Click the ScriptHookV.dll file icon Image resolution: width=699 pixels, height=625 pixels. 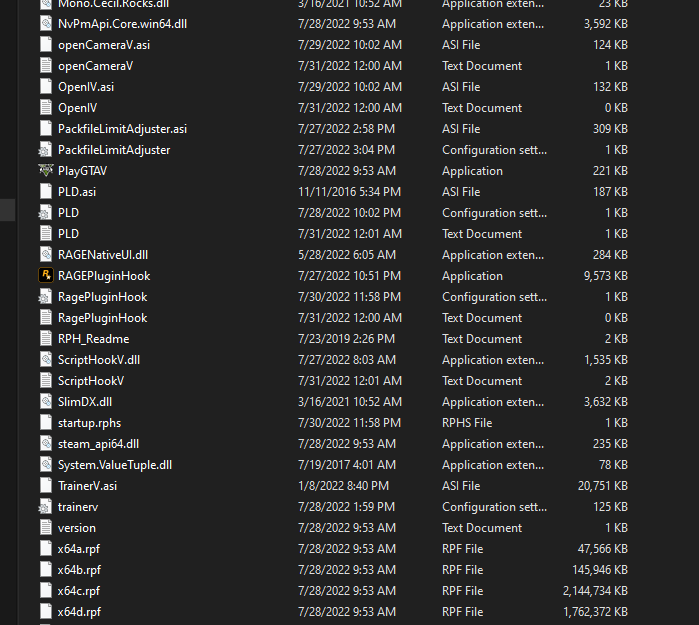click(x=45, y=360)
